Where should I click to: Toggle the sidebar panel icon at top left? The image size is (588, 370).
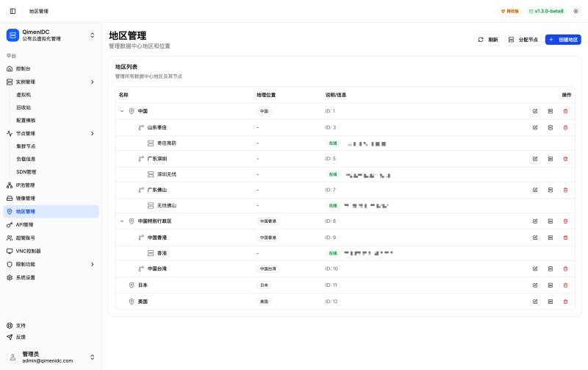(12, 11)
